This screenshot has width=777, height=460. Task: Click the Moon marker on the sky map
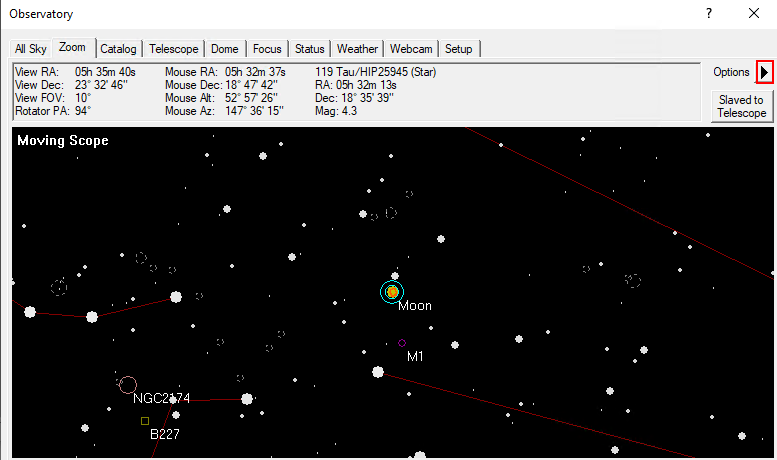pos(392,291)
